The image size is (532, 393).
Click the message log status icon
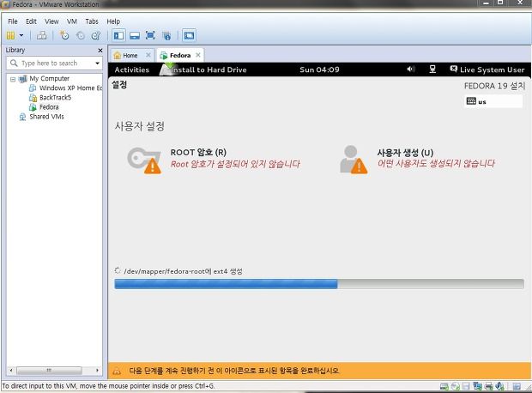click(x=517, y=386)
